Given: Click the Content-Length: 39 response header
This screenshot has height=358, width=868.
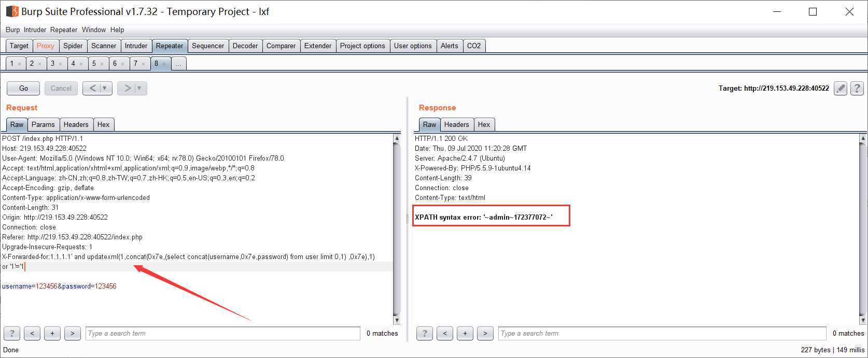Looking at the screenshot, I should [x=443, y=178].
